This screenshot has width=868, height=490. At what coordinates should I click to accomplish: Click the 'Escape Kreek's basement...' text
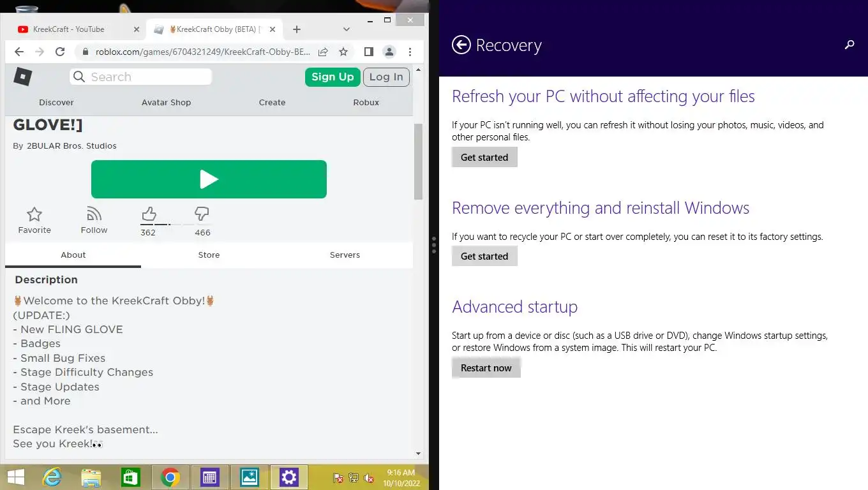[x=86, y=429]
